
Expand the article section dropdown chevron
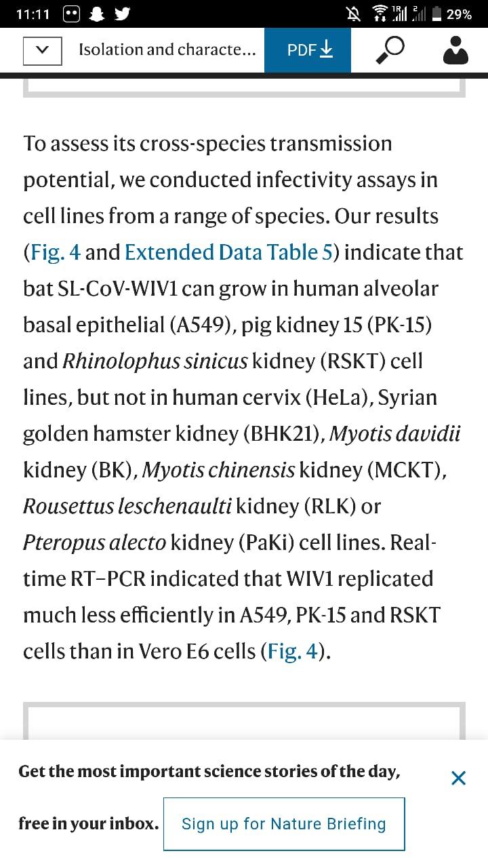42,50
